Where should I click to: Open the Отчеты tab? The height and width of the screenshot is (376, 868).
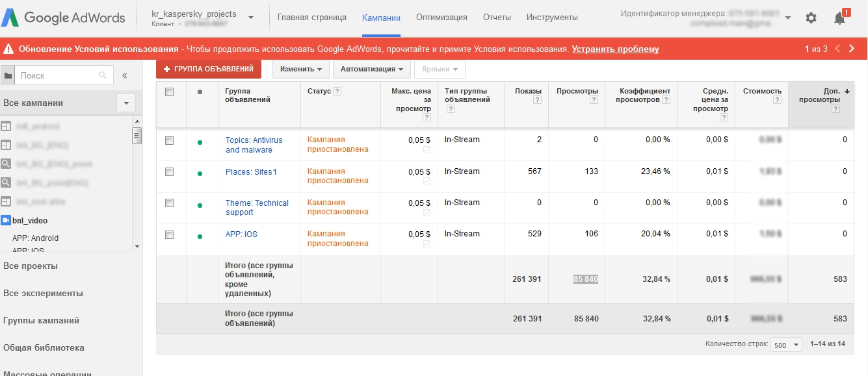pyautogui.click(x=497, y=18)
